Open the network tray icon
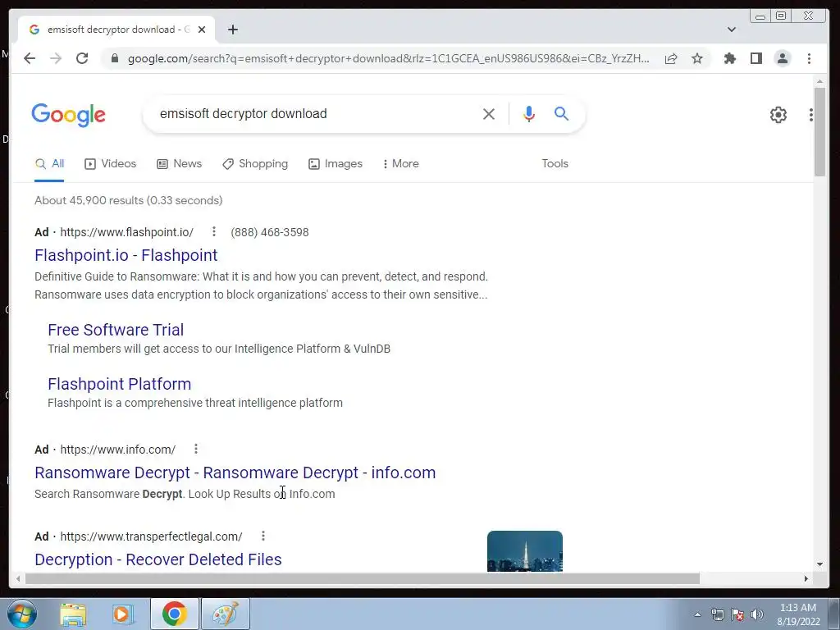The width and height of the screenshot is (840, 630). pos(717,614)
